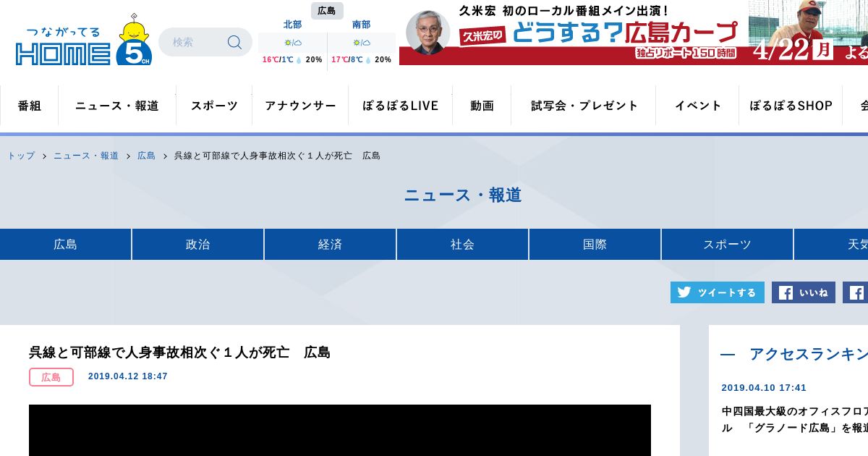This screenshot has height=456, width=868.
Task: Click the 北部 sunny-cloudy weather icon
Action: [292, 43]
